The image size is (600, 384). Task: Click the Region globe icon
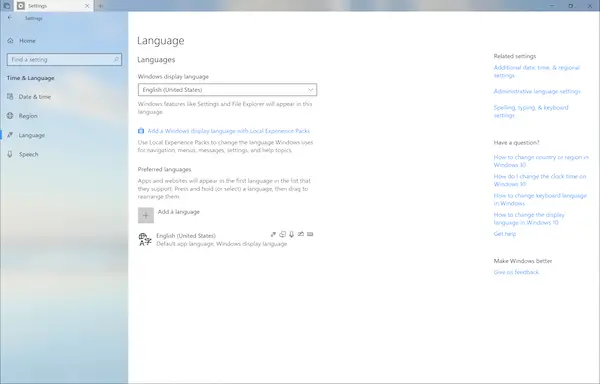[x=10, y=116]
